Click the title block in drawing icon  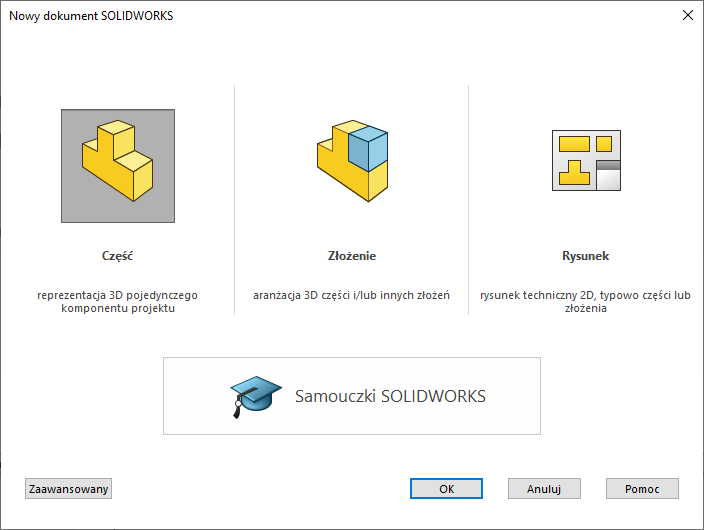coord(608,174)
